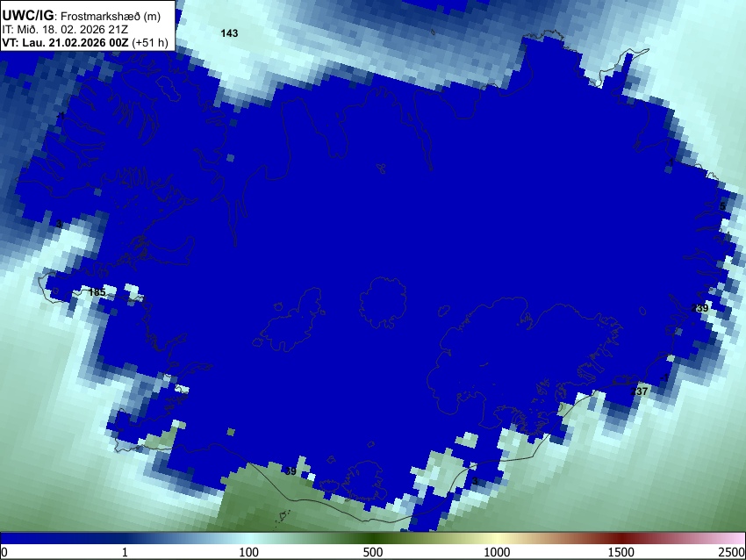Select the map value 237
Image resolution: width=746 pixels, height=560 pixels.
[x=639, y=391]
